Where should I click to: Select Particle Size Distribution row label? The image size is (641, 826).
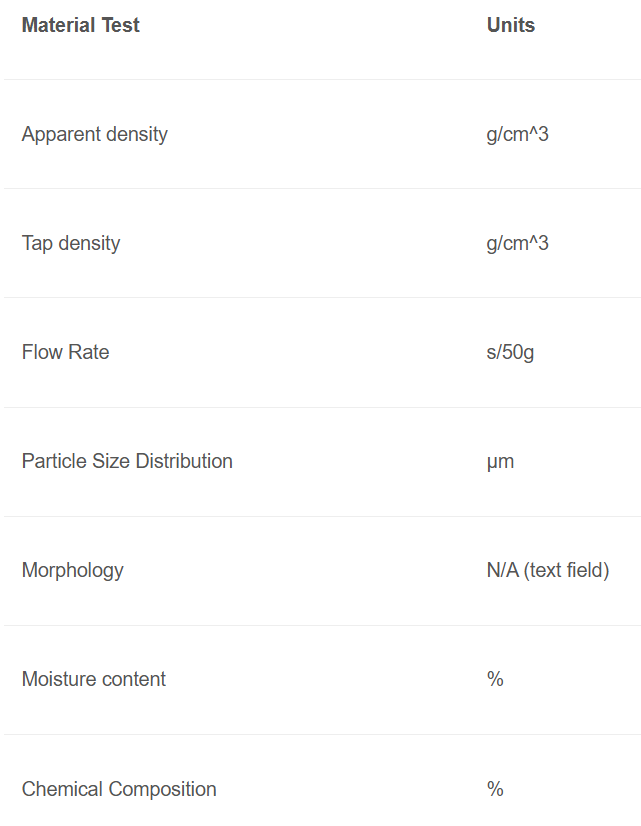point(127,461)
